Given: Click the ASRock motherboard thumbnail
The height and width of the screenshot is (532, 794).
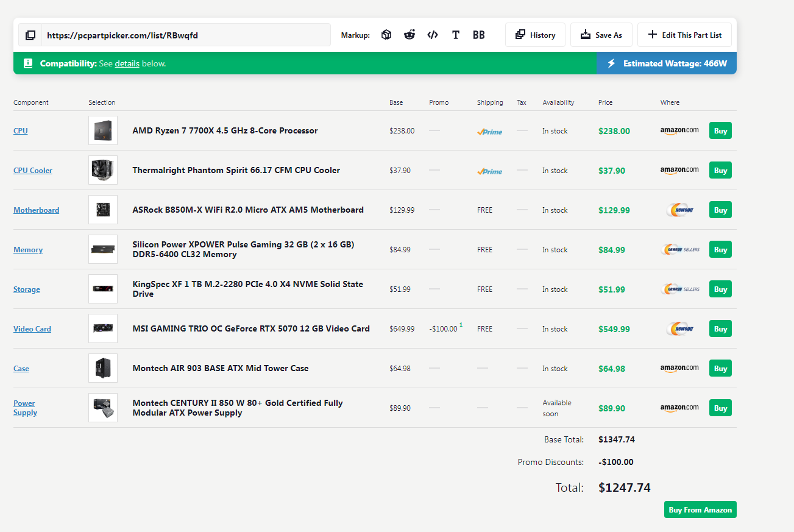Looking at the screenshot, I should 103,210.
